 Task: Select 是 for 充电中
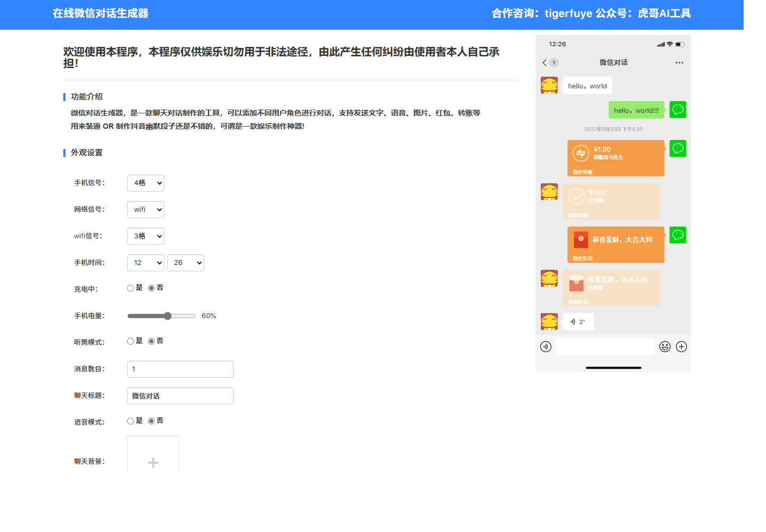click(x=130, y=288)
